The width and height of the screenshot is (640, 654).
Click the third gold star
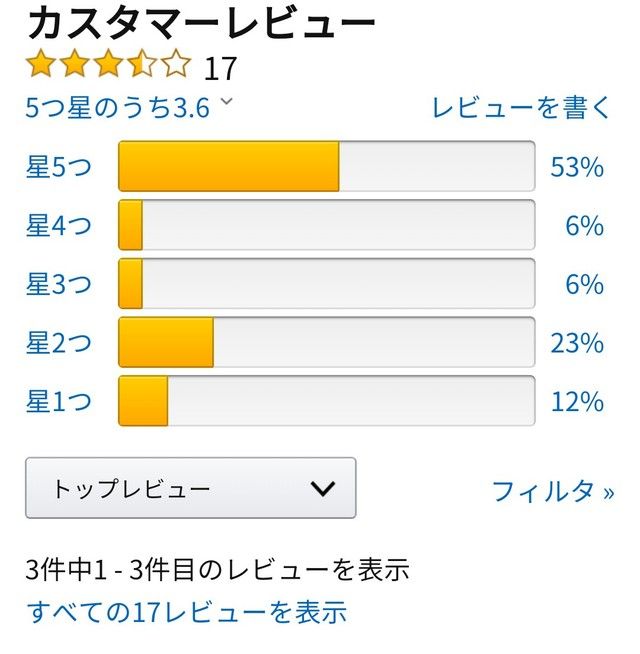(108, 63)
